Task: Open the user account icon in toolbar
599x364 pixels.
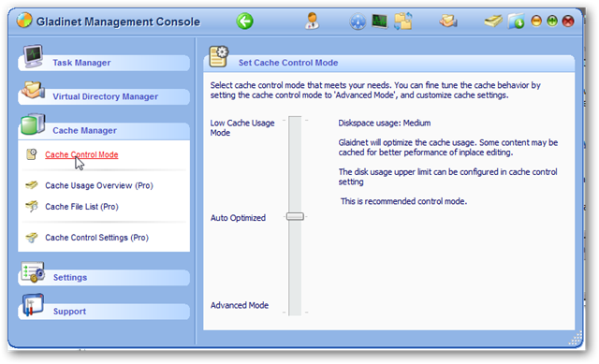Action: [312, 21]
